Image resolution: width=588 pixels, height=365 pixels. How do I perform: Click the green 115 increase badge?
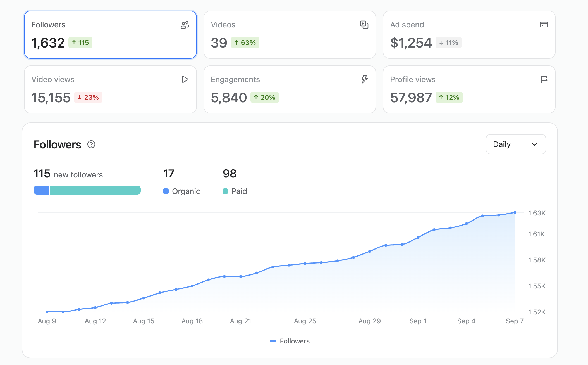[x=80, y=43]
